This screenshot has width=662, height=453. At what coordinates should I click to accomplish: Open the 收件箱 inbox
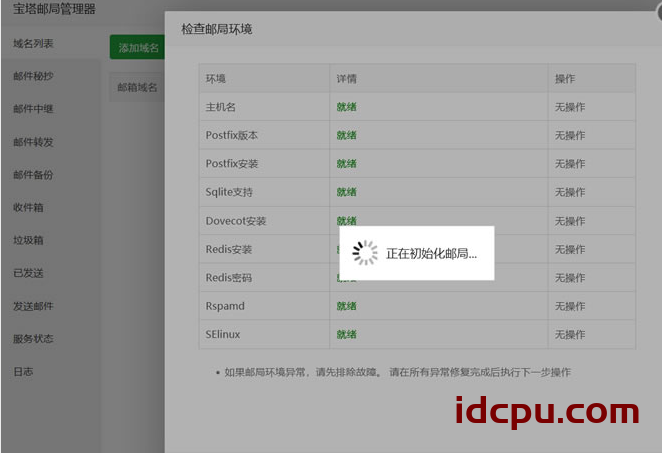click(28, 208)
